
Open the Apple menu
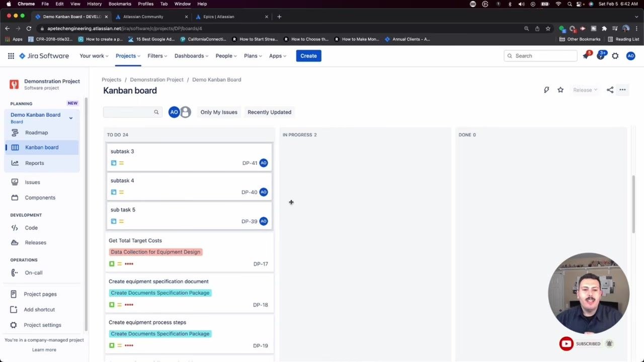click(9, 4)
